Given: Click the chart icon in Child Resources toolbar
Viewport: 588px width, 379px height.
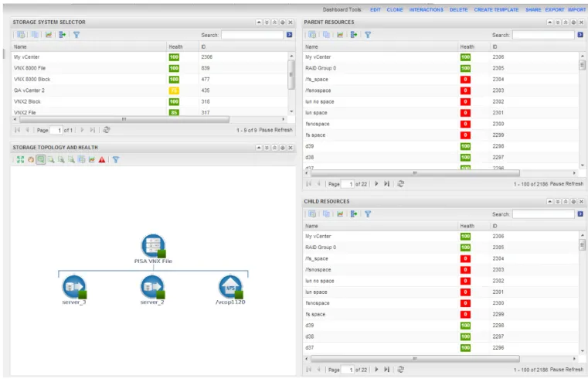Looking at the screenshot, I should click(x=340, y=214).
